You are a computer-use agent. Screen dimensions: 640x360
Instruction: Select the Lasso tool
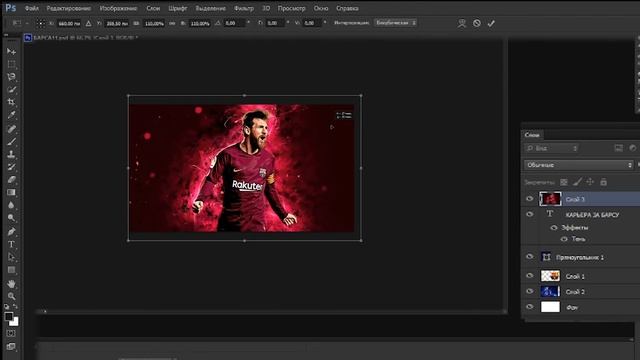[11, 77]
